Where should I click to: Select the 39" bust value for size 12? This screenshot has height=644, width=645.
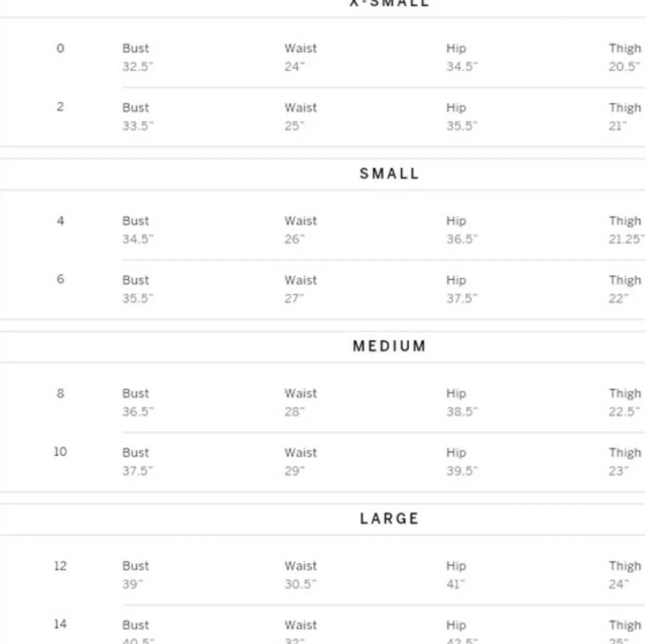pyautogui.click(x=132, y=584)
